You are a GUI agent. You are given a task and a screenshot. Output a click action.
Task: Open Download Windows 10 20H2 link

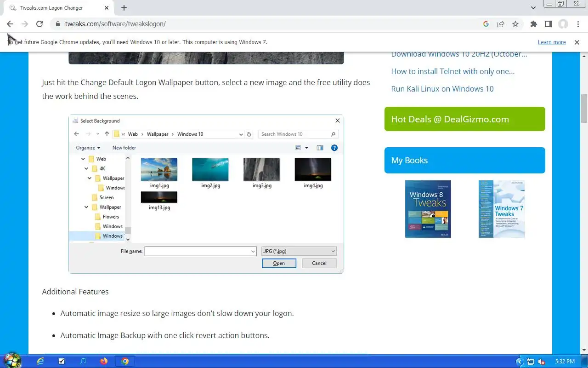pyautogui.click(x=459, y=54)
